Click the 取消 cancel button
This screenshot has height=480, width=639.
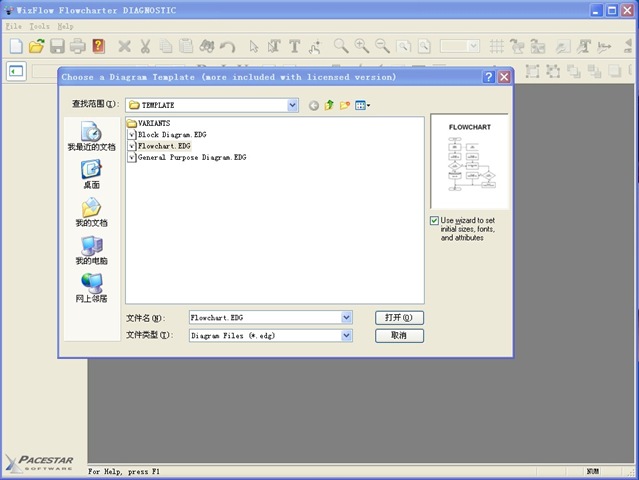[399, 335]
